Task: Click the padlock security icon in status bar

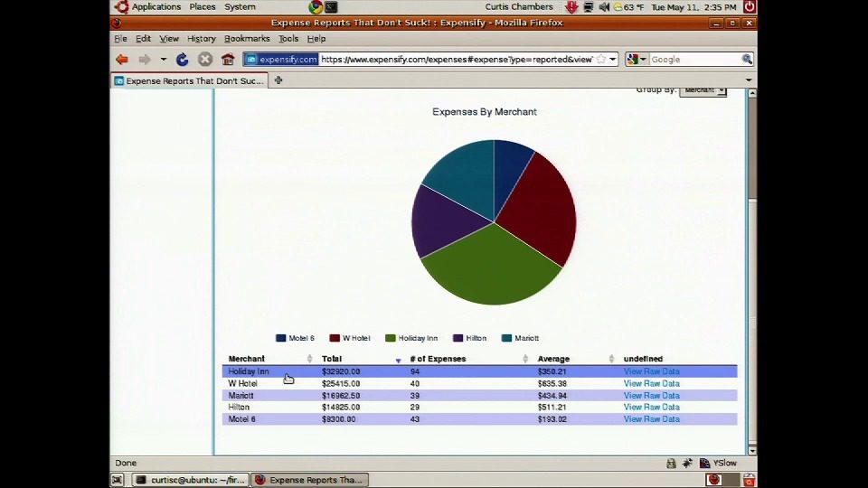Action: 671,463
